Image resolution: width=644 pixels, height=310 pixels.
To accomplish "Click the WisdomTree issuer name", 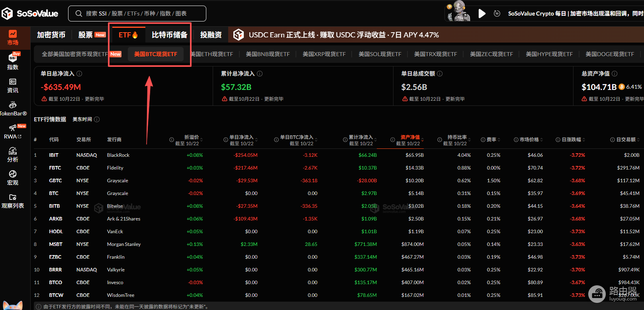I will [121, 295].
